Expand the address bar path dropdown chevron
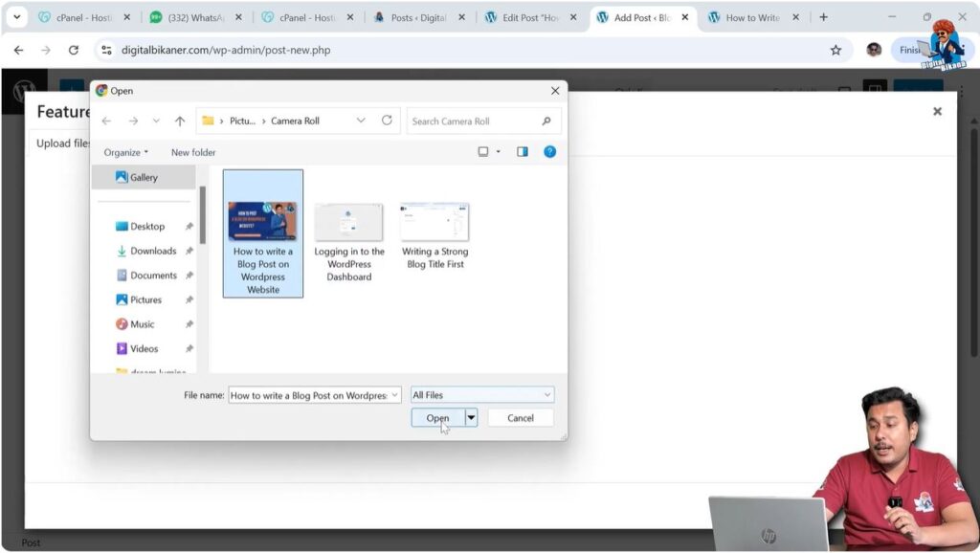 point(361,121)
